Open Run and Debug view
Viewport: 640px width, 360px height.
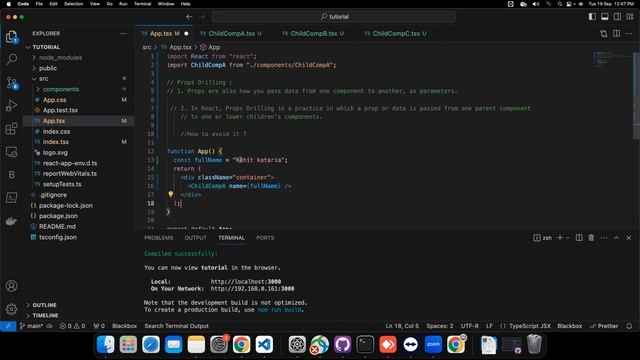tap(11, 106)
